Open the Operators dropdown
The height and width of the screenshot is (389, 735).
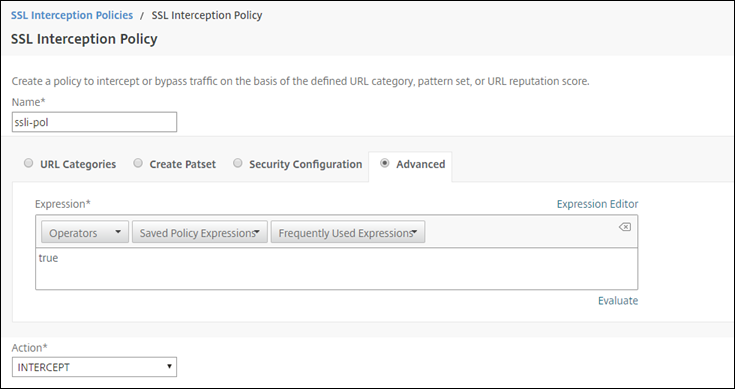point(85,232)
